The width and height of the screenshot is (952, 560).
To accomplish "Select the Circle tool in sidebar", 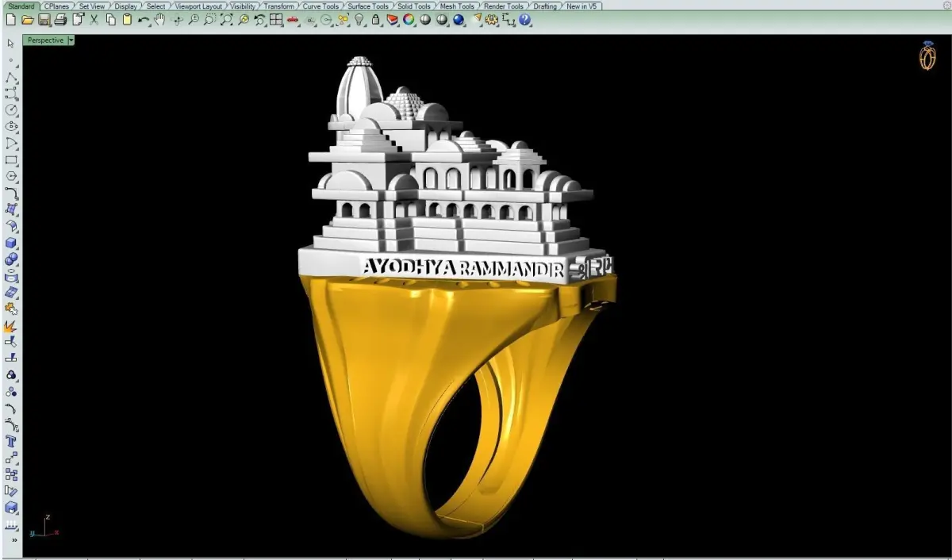I will point(11,110).
